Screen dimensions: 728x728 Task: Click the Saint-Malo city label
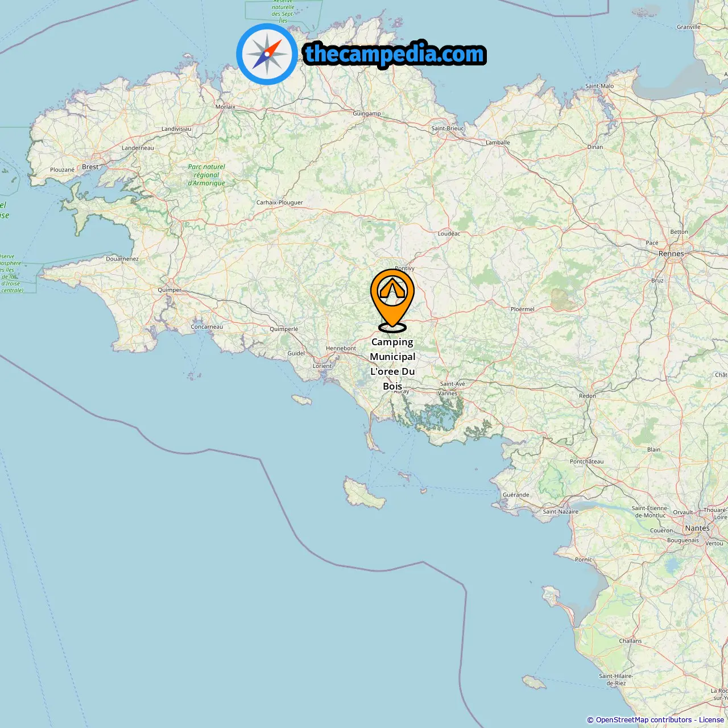pyautogui.click(x=599, y=86)
